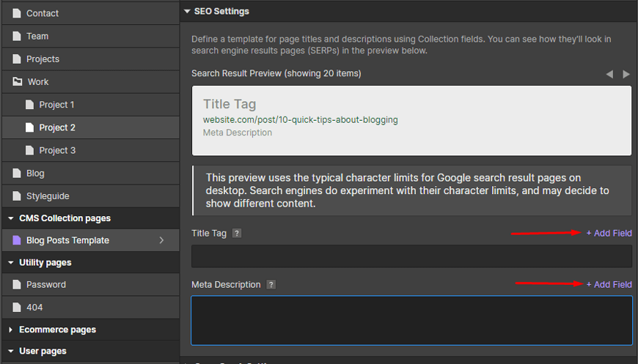Open the 404 utility page
This screenshot has height=364, width=638.
(90, 307)
